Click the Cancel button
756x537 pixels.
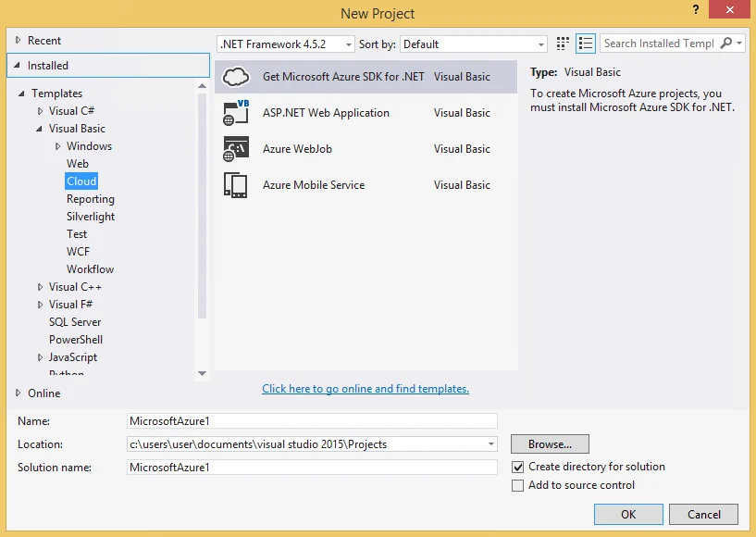click(703, 515)
